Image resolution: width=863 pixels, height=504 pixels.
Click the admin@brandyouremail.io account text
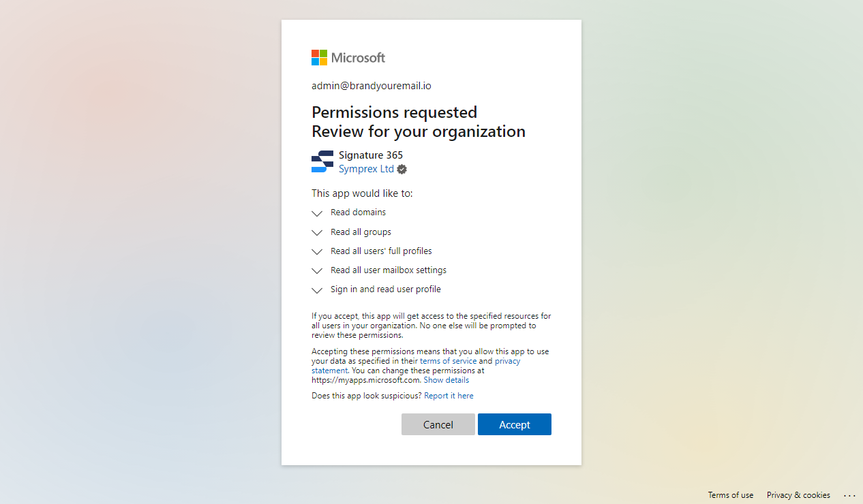click(x=372, y=86)
